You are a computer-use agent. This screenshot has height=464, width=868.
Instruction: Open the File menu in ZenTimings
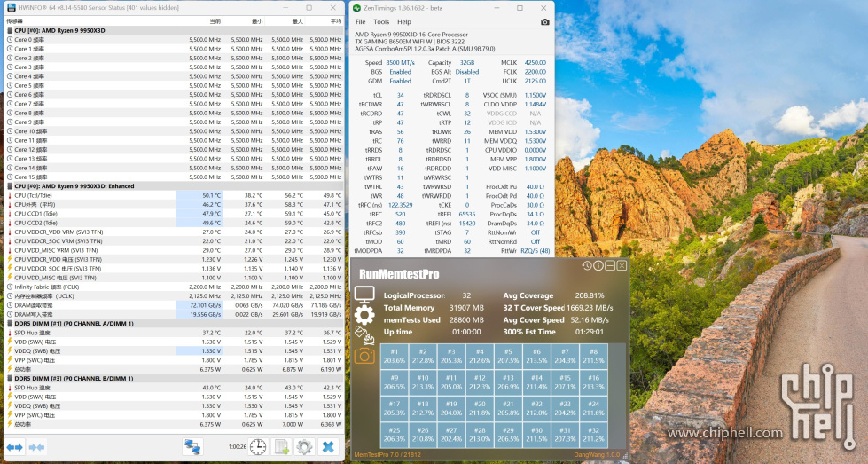[x=360, y=22]
